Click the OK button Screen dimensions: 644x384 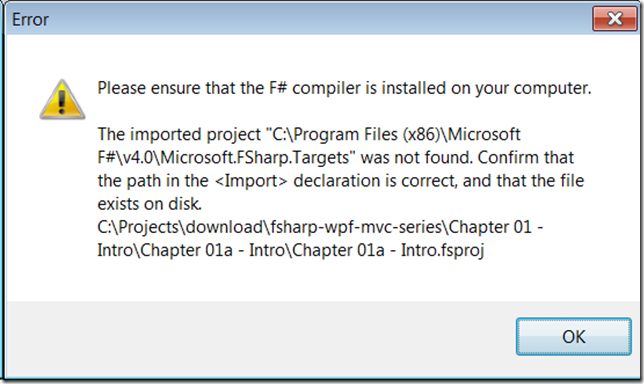click(x=573, y=336)
